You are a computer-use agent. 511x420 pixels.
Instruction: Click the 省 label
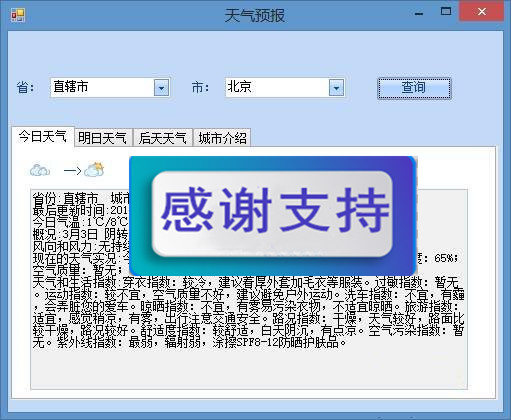tap(25, 88)
